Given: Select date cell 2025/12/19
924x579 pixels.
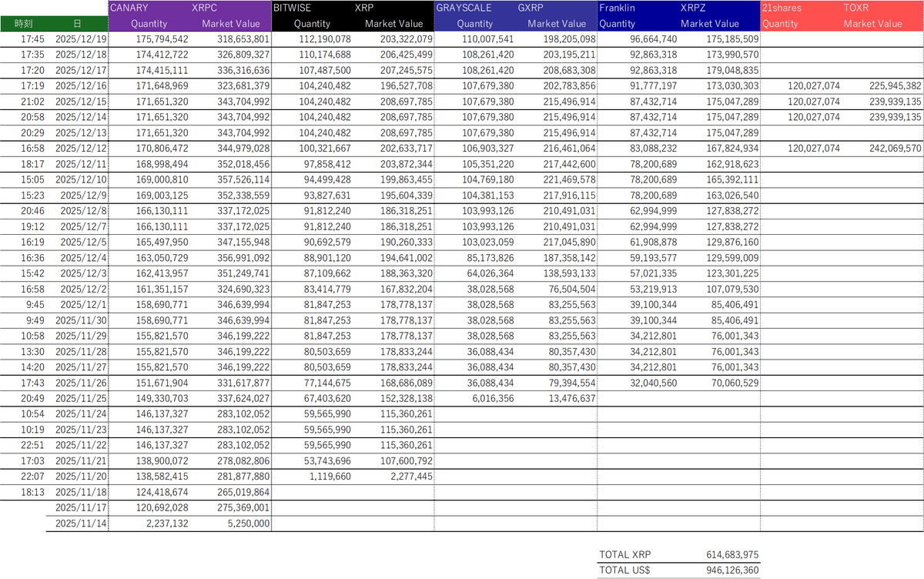Looking at the screenshot, I should [x=82, y=39].
